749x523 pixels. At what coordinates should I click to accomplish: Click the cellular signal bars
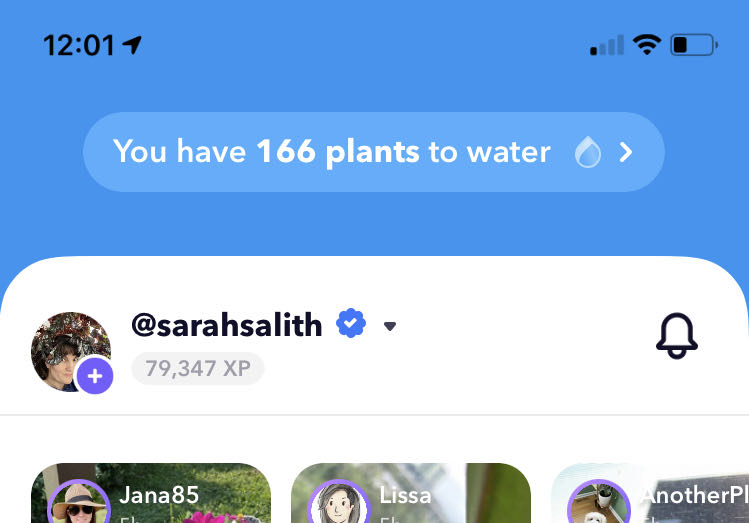(x=607, y=45)
